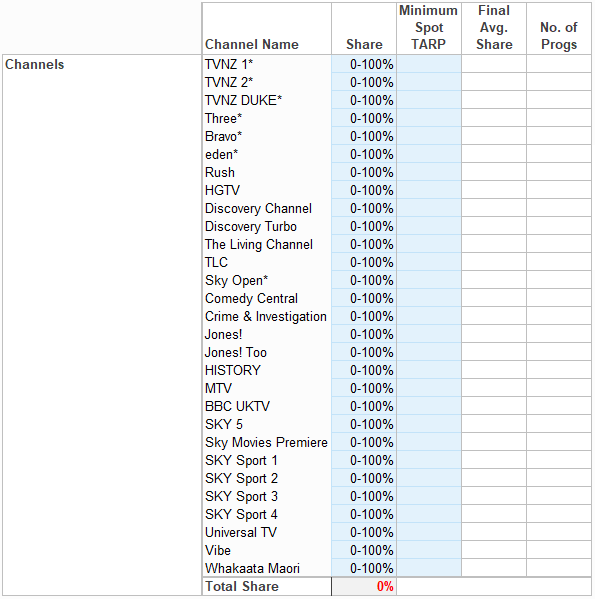Click the Discovery Channel name
The image size is (595, 599).
tap(258, 208)
